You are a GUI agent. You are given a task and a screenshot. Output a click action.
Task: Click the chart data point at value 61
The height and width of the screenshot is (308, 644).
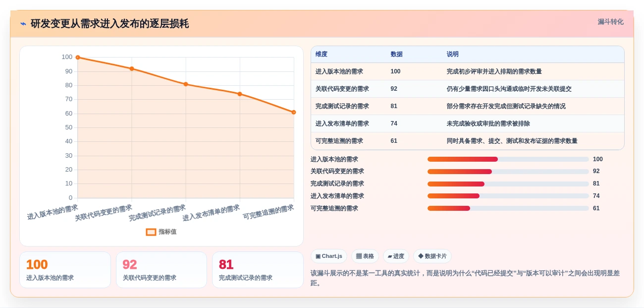[294, 112]
